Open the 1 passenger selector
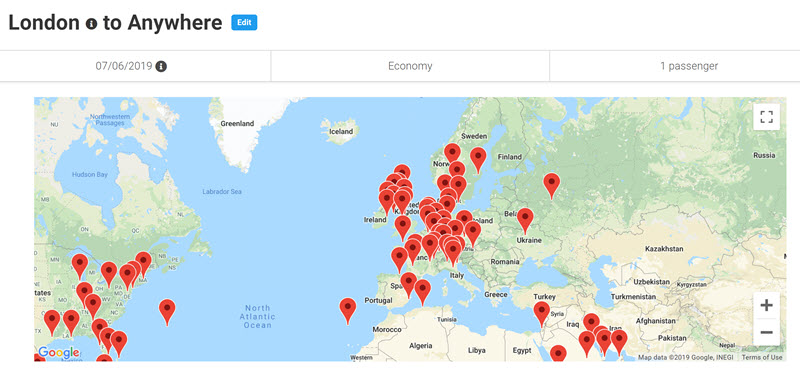The width and height of the screenshot is (800, 376). (x=674, y=66)
